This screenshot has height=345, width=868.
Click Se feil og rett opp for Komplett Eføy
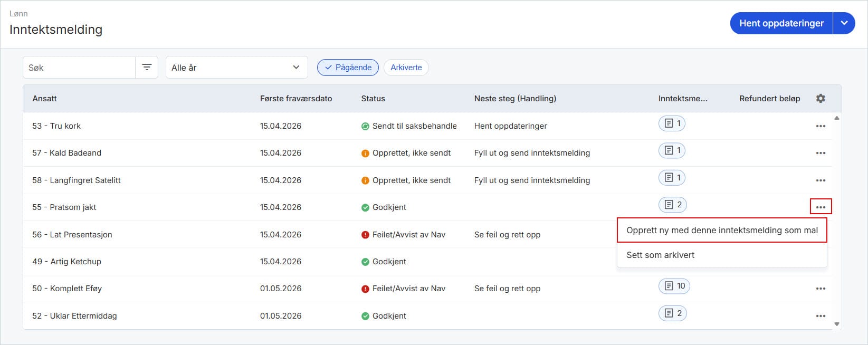[507, 289]
